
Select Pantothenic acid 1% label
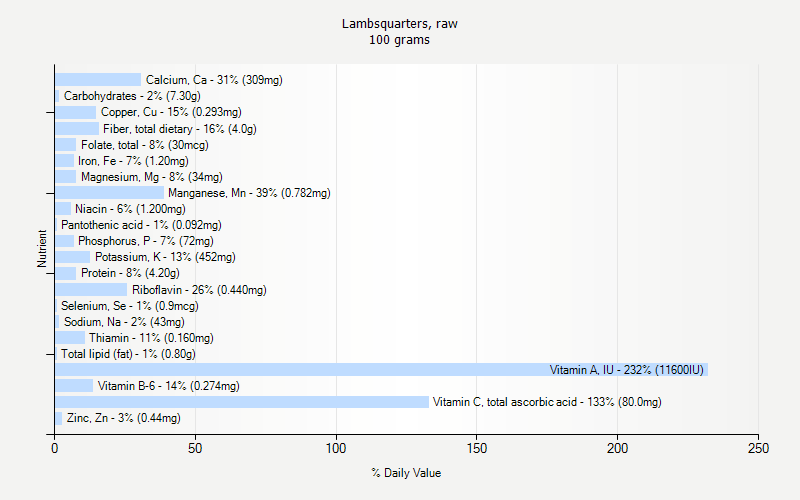(x=141, y=225)
